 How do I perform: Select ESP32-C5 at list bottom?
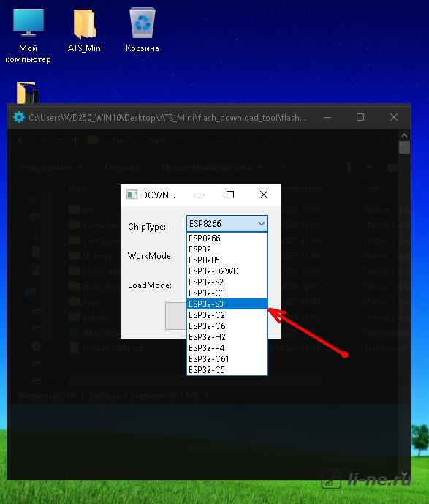(x=227, y=369)
